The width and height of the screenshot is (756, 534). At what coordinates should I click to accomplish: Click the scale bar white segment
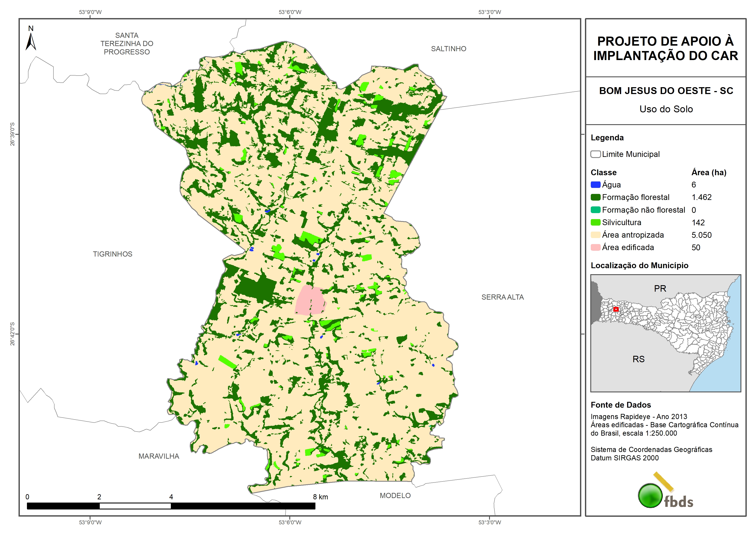tap(135, 506)
